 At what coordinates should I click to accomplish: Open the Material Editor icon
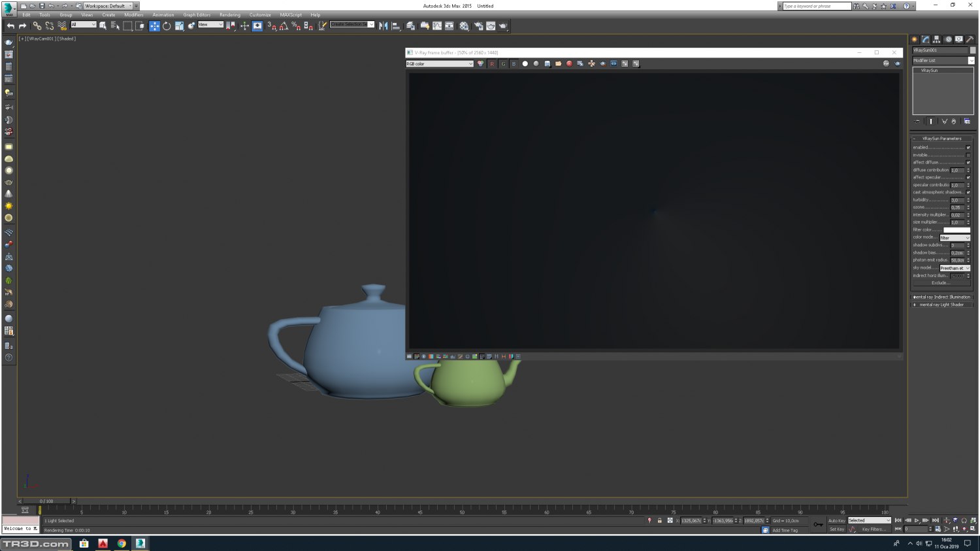click(x=464, y=26)
